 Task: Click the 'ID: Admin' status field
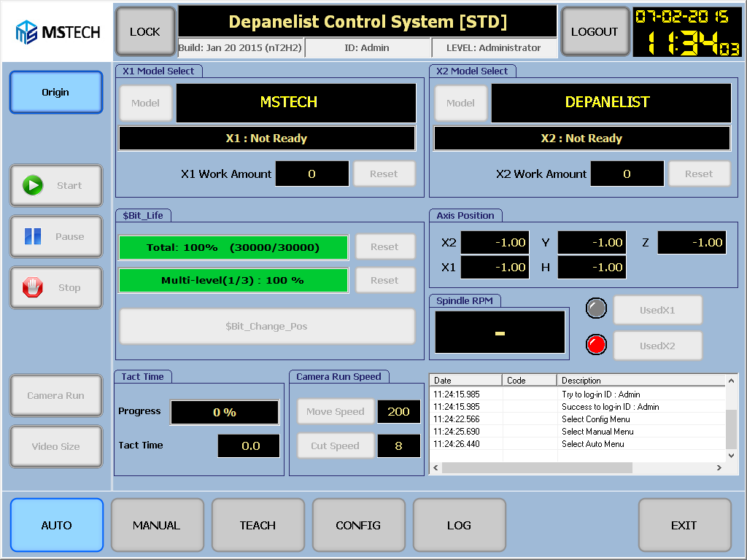(x=368, y=47)
